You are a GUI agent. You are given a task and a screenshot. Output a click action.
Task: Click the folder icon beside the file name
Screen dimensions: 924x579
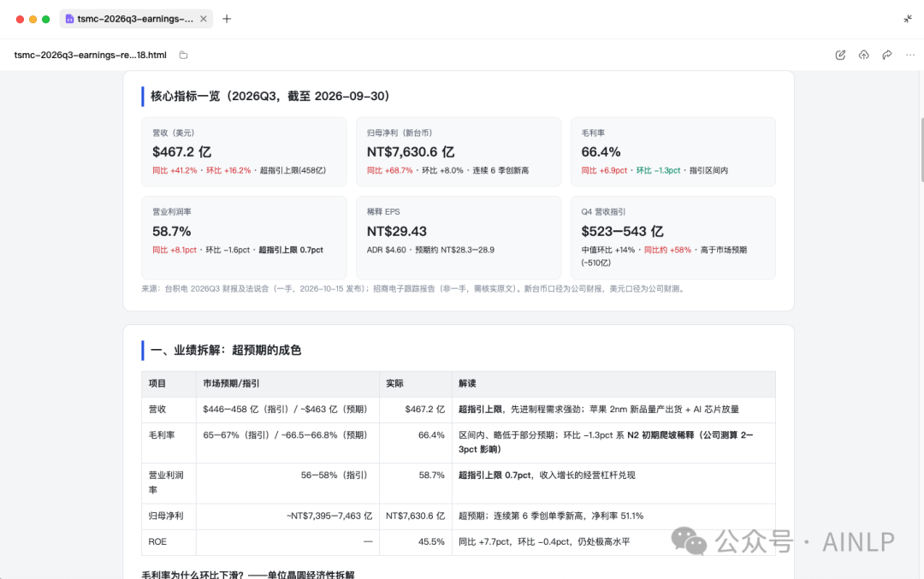point(183,55)
